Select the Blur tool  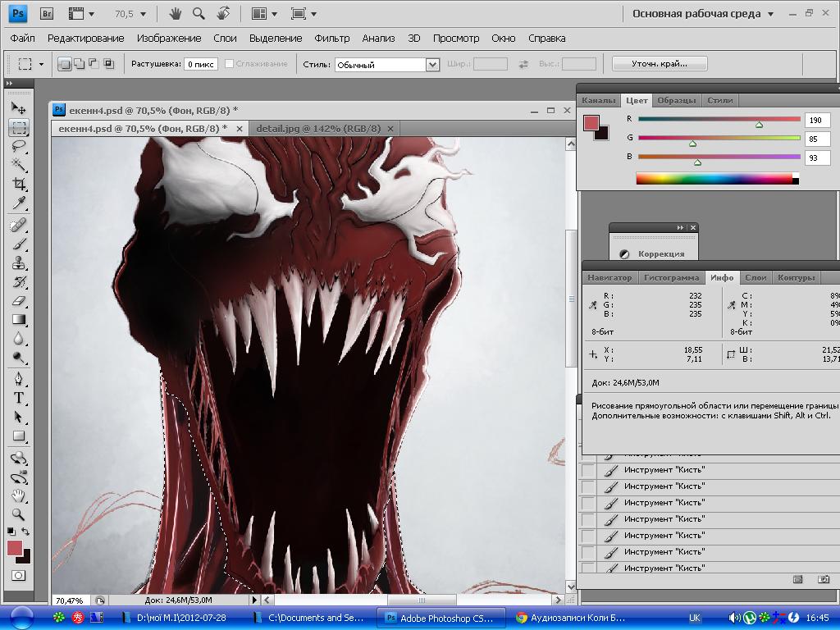[x=19, y=339]
